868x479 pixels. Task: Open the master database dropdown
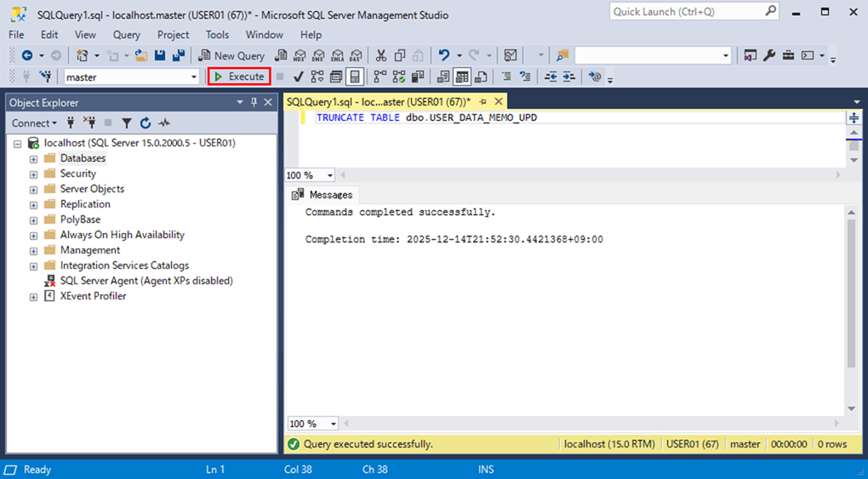point(194,77)
